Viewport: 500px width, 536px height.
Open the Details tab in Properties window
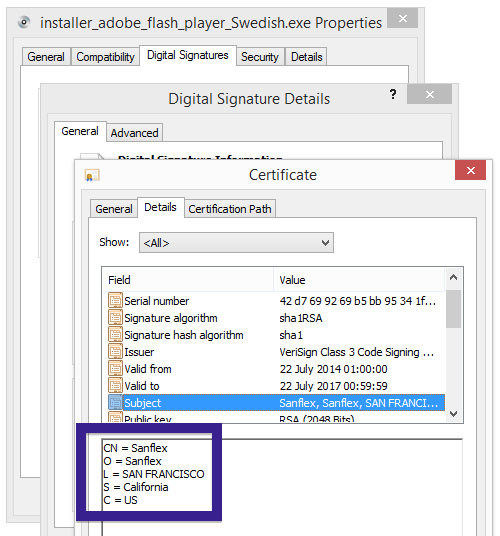click(x=307, y=57)
